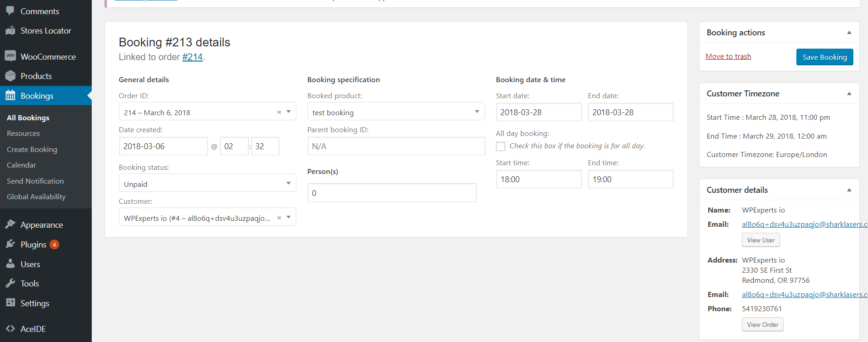Click the Appearance paintbrush icon
The width and height of the screenshot is (868, 342).
click(x=10, y=224)
